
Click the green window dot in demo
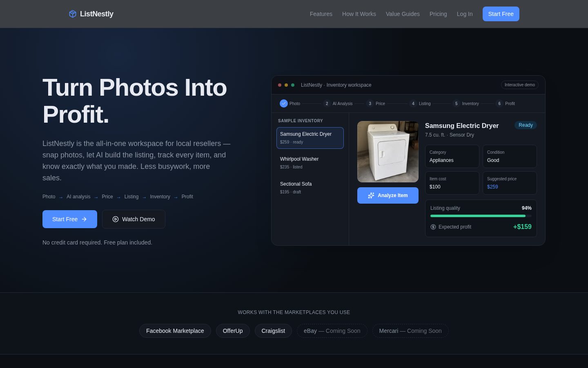293,85
